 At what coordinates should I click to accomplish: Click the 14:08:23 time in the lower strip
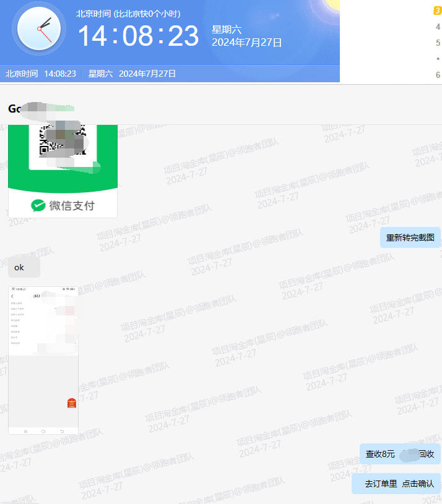(x=60, y=74)
